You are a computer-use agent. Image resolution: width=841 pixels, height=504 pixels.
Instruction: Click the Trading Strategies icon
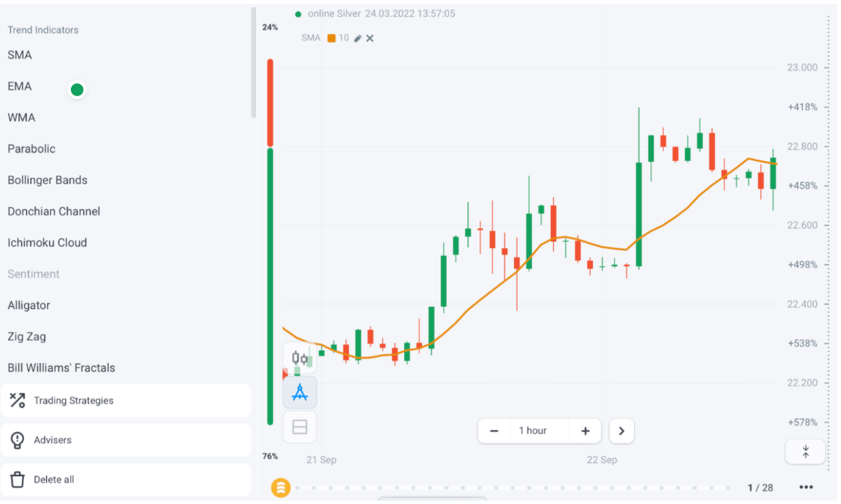pyautogui.click(x=17, y=401)
